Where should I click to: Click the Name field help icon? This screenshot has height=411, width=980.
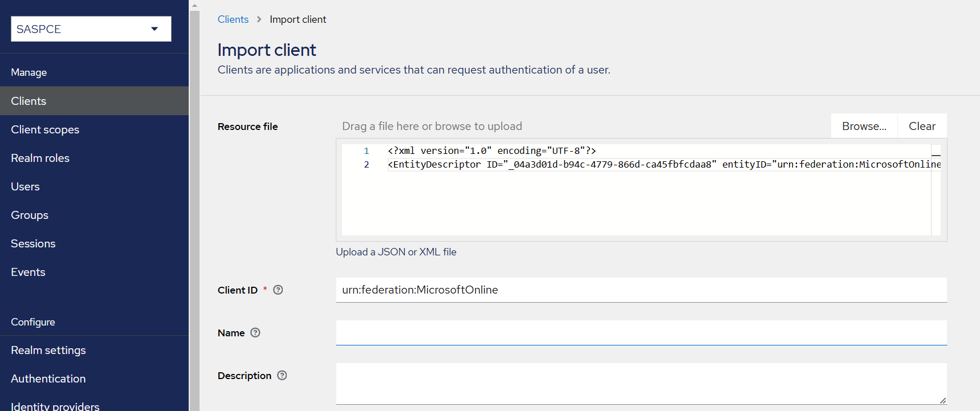255,332
